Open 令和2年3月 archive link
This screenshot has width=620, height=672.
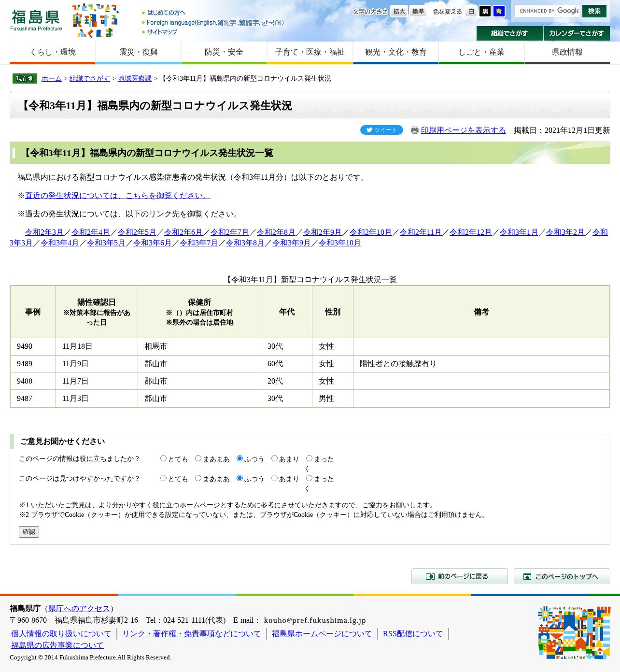(44, 232)
